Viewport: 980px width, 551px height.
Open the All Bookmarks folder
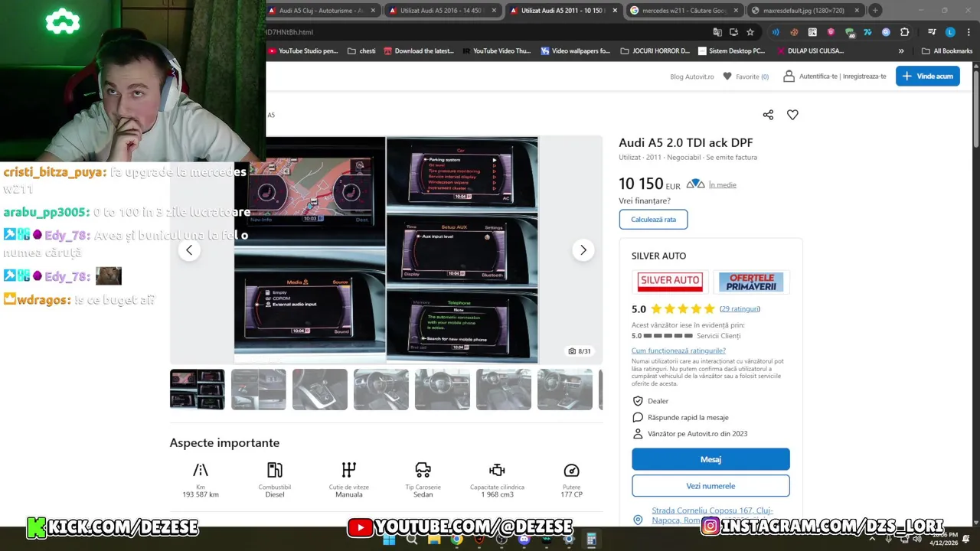point(947,51)
